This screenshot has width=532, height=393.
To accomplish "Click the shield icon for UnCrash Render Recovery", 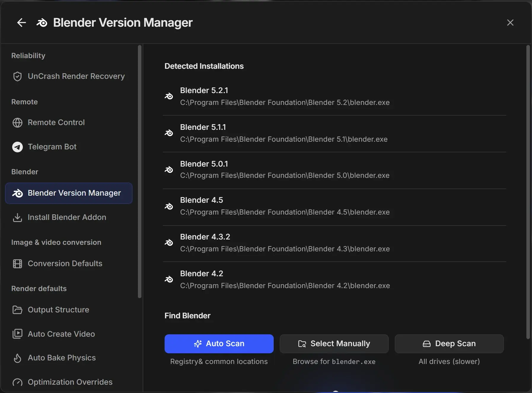I will (17, 76).
